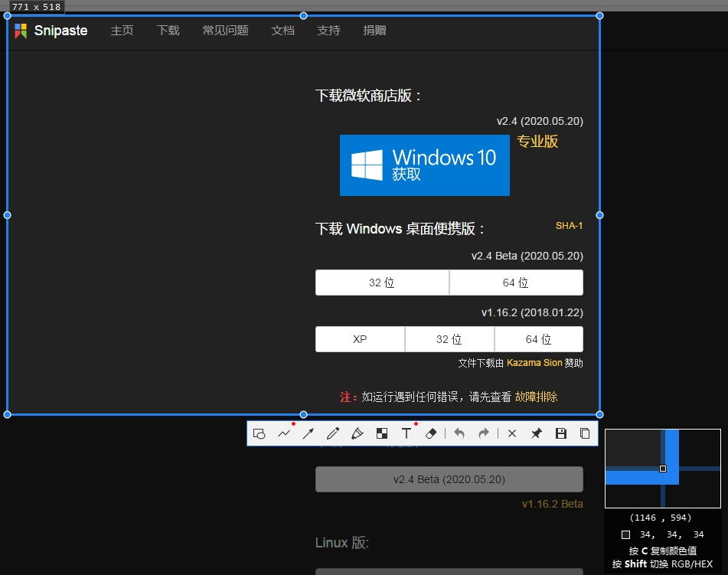Undo the last annotation
This screenshot has width=728, height=575.
click(459, 433)
